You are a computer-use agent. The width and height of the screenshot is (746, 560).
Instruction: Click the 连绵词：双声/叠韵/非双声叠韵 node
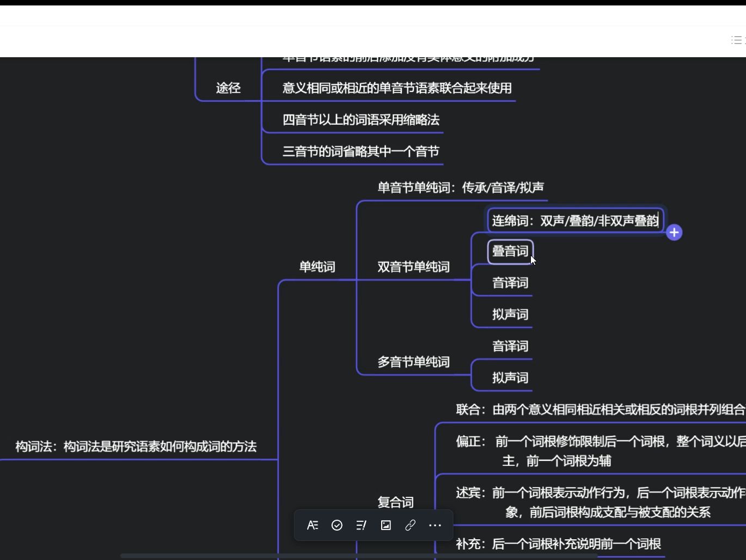click(x=576, y=221)
